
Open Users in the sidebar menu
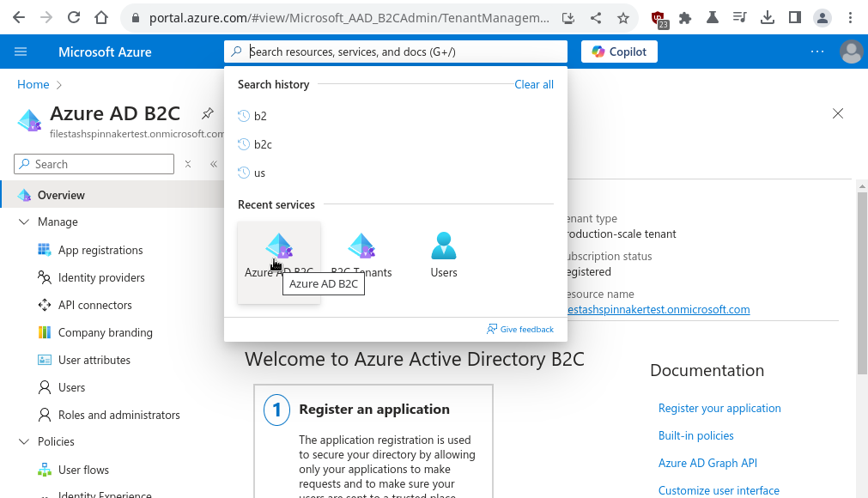pos(72,388)
